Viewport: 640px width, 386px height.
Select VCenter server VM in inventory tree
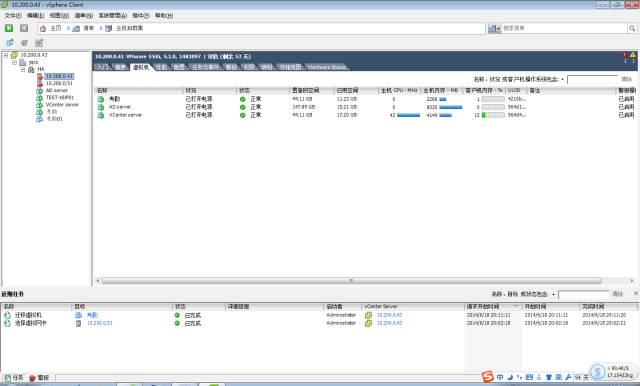point(62,104)
